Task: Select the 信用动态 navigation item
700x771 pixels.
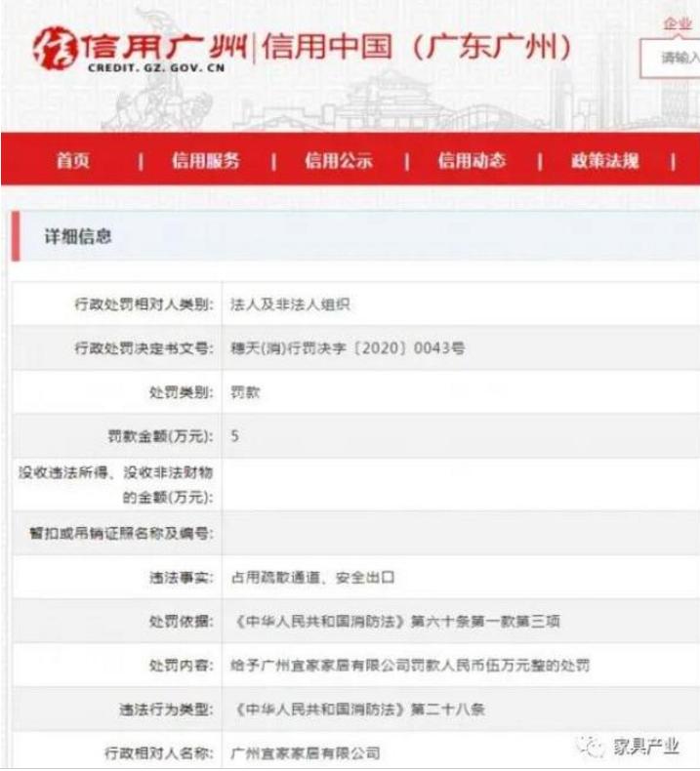Action: [472, 160]
